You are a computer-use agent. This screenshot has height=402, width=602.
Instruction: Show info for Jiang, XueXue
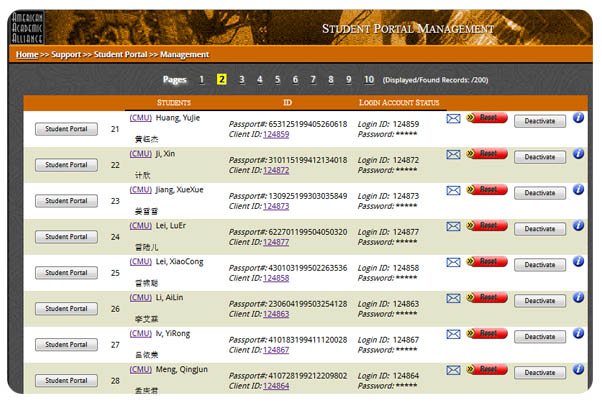(578, 189)
